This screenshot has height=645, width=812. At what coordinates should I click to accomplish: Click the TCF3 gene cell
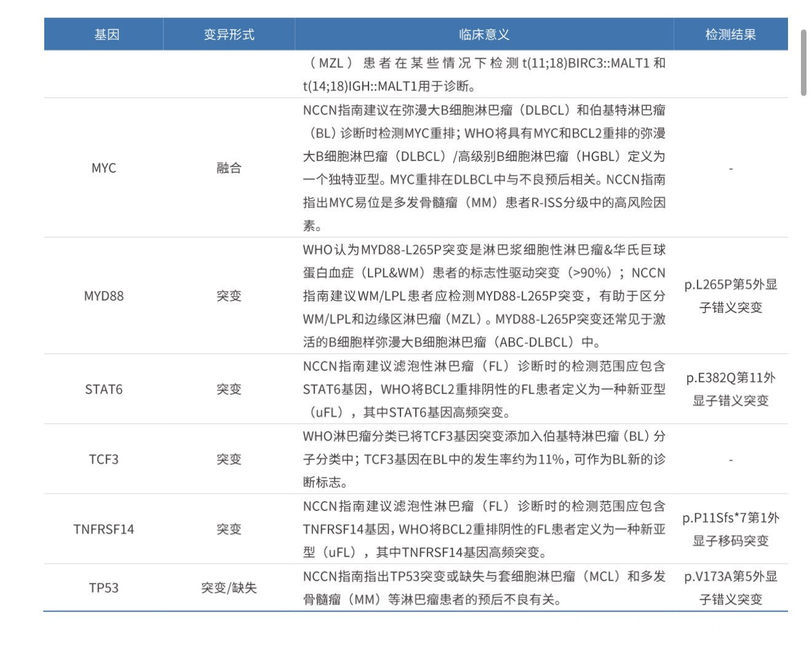[104, 459]
